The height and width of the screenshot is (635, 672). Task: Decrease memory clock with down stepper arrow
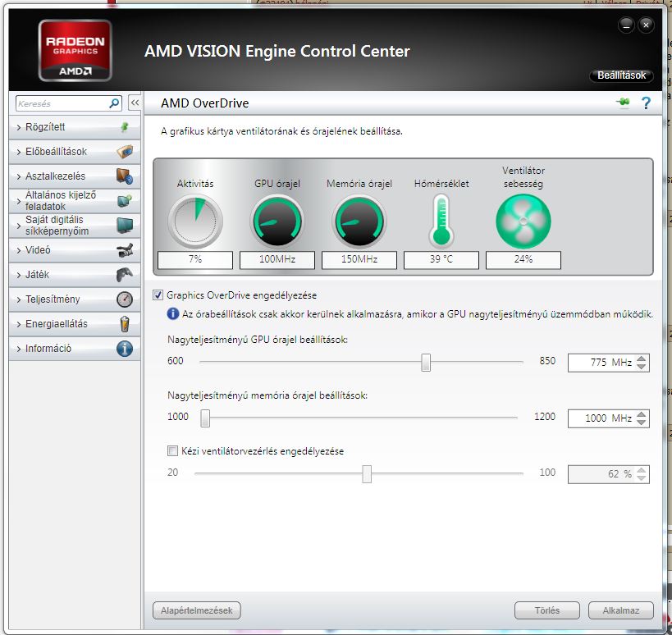642,423
